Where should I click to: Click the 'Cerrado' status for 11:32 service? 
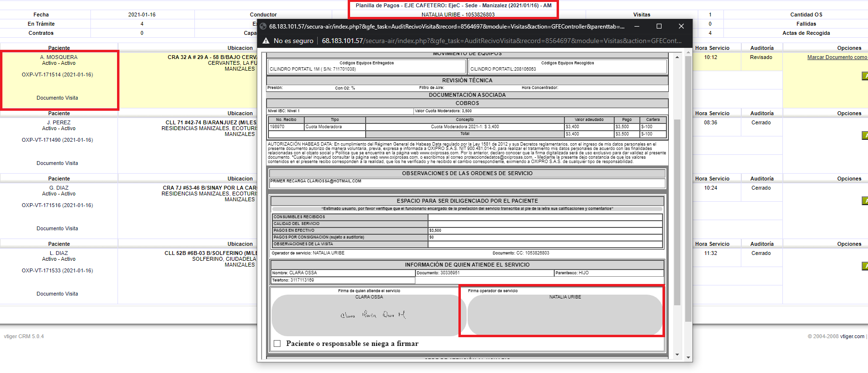click(761, 253)
